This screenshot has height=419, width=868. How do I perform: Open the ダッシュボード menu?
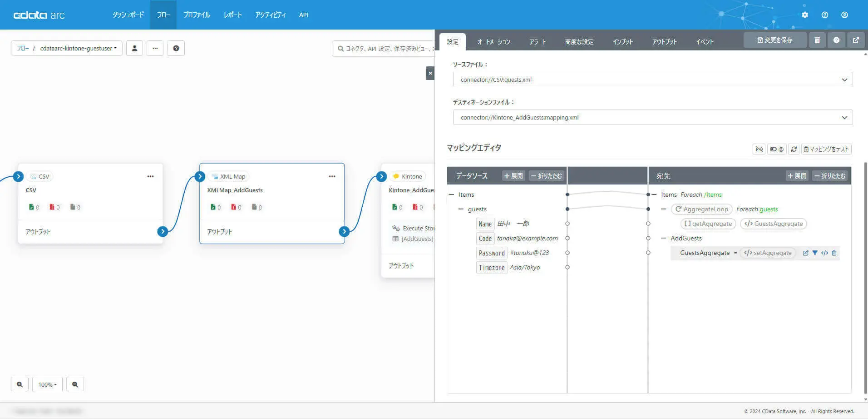point(128,15)
